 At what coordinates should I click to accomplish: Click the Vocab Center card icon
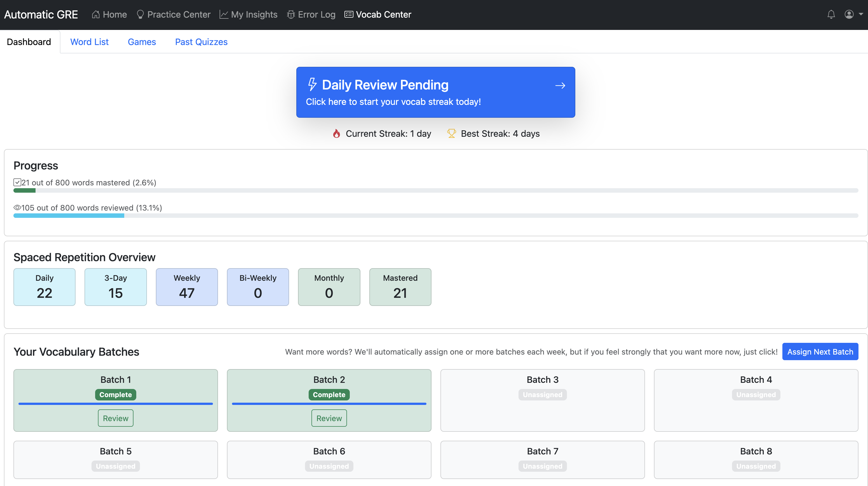click(x=349, y=15)
